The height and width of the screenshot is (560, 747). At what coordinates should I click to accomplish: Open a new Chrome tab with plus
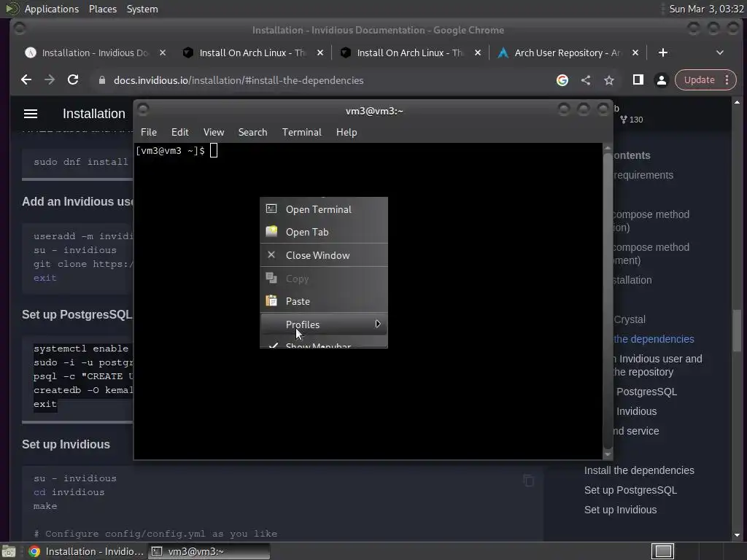662,52
